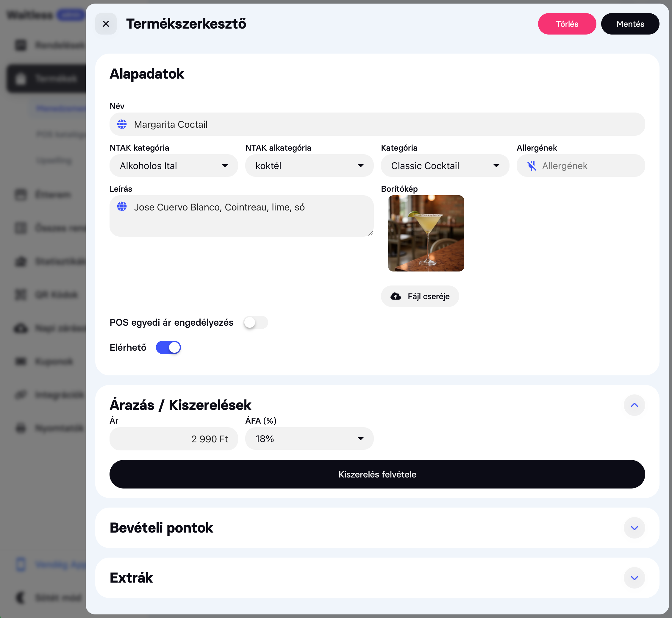
Task: Click the globe icon in the Név field
Action: pyautogui.click(x=122, y=124)
